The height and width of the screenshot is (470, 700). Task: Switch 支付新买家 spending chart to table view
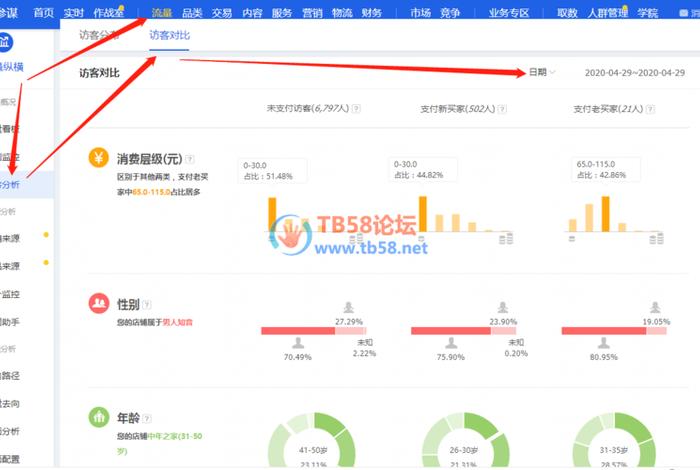[506, 239]
